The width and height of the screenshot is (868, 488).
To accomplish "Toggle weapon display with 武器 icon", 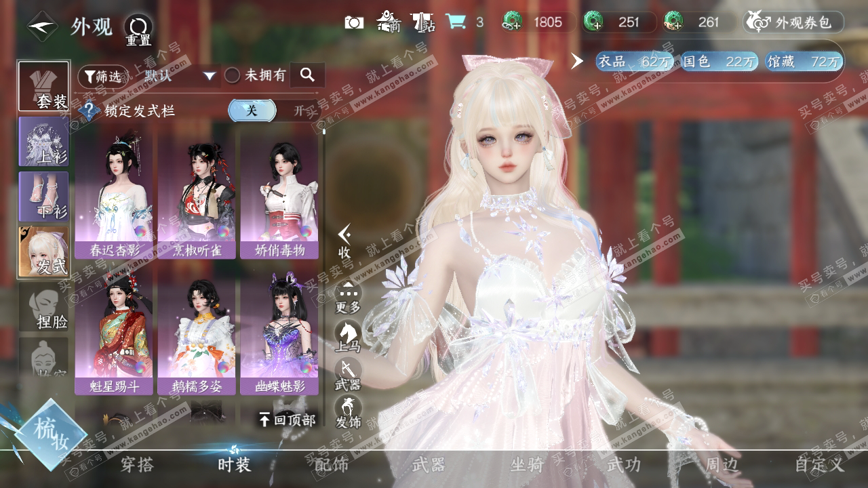I will [x=348, y=374].
